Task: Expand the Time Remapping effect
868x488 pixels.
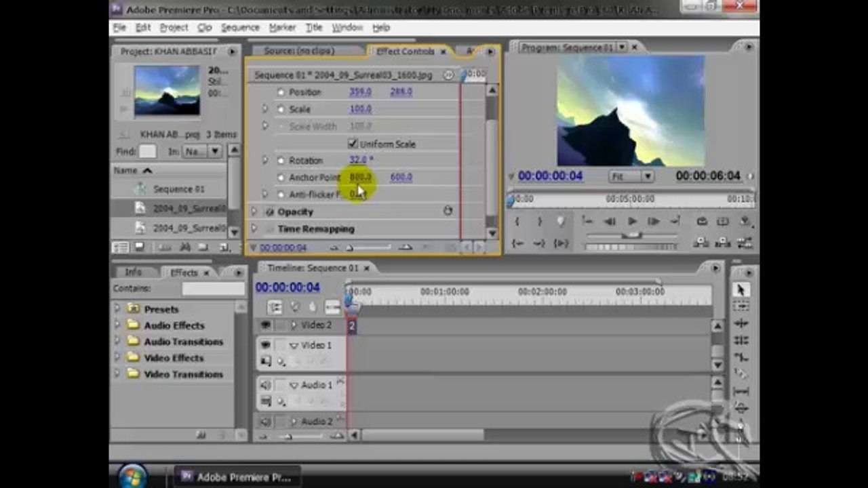Action: click(x=254, y=228)
